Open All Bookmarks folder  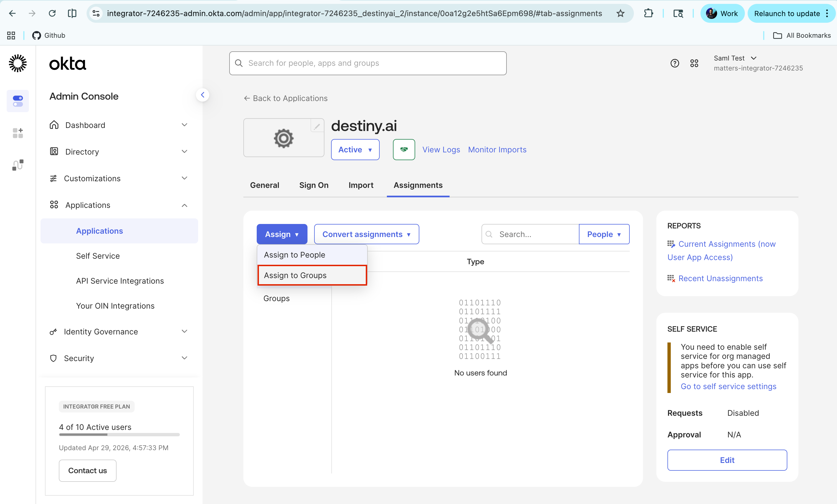(802, 35)
